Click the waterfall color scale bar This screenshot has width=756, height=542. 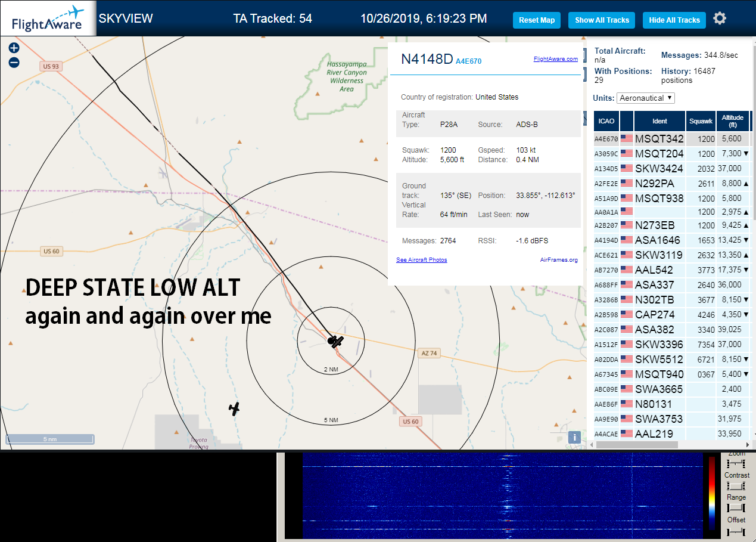[711, 493]
